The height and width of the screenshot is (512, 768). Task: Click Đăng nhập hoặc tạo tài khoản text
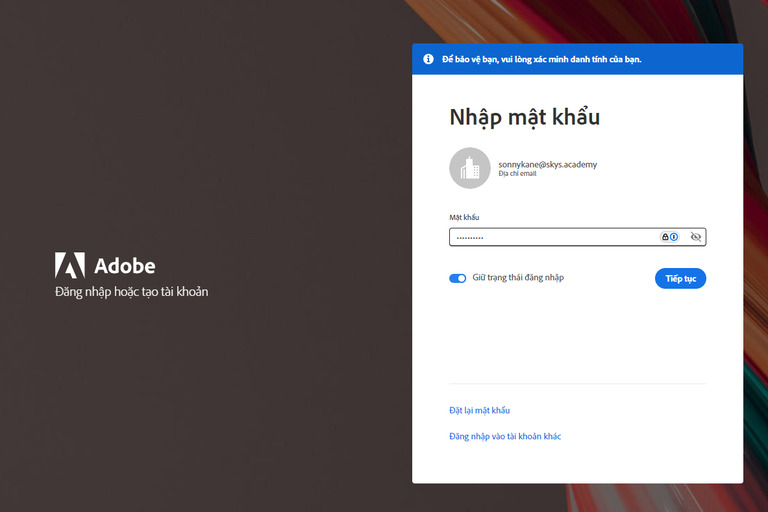(132, 292)
